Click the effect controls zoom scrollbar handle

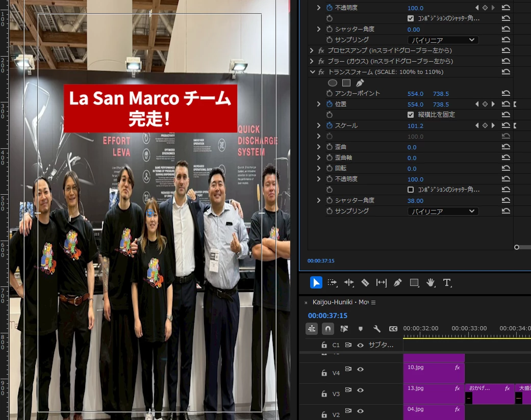coord(516,247)
